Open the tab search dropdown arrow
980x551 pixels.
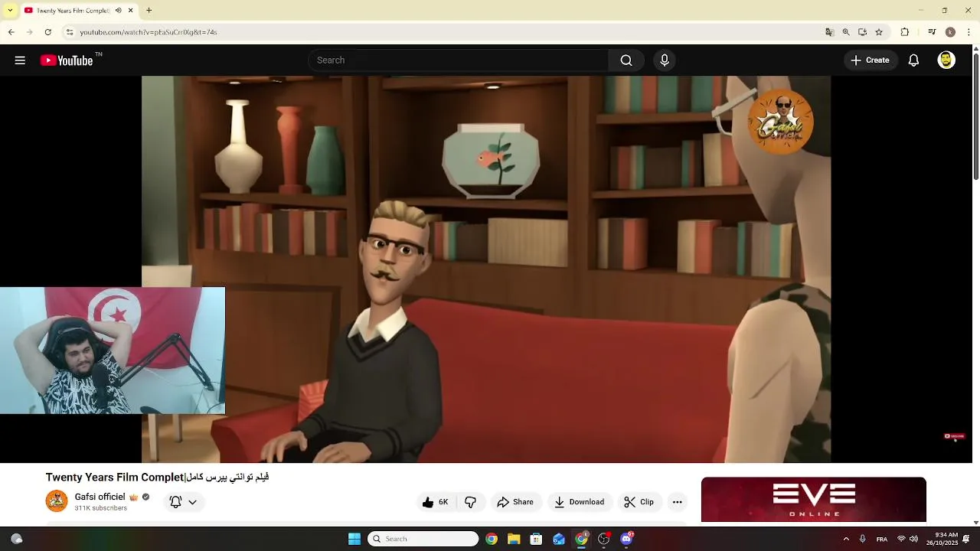[10, 11]
